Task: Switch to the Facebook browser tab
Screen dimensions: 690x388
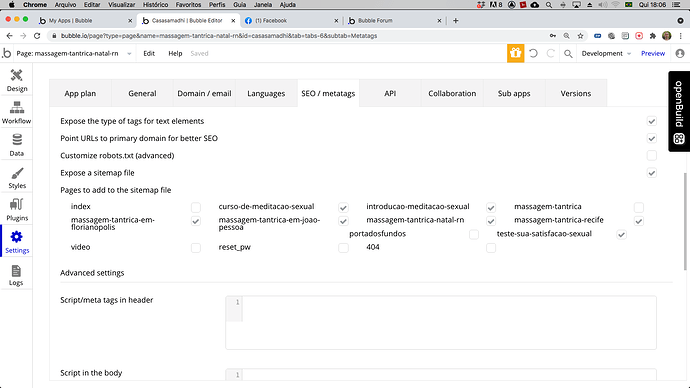Action: [291, 21]
